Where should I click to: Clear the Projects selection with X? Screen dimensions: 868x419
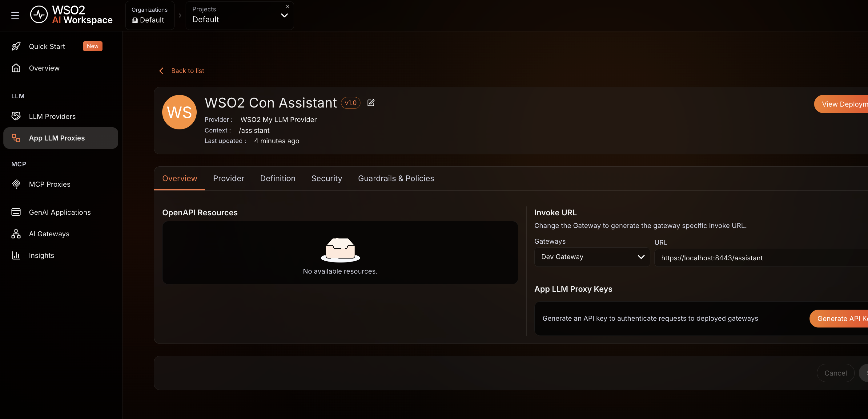pyautogui.click(x=288, y=6)
